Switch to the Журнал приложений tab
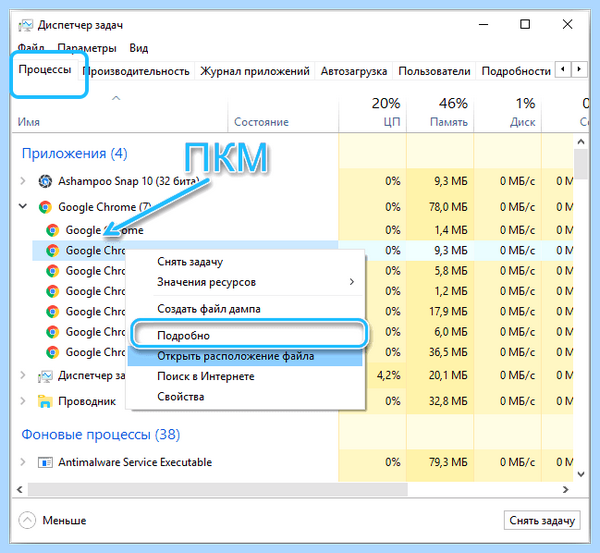This screenshot has height=553, width=600. coord(255,71)
